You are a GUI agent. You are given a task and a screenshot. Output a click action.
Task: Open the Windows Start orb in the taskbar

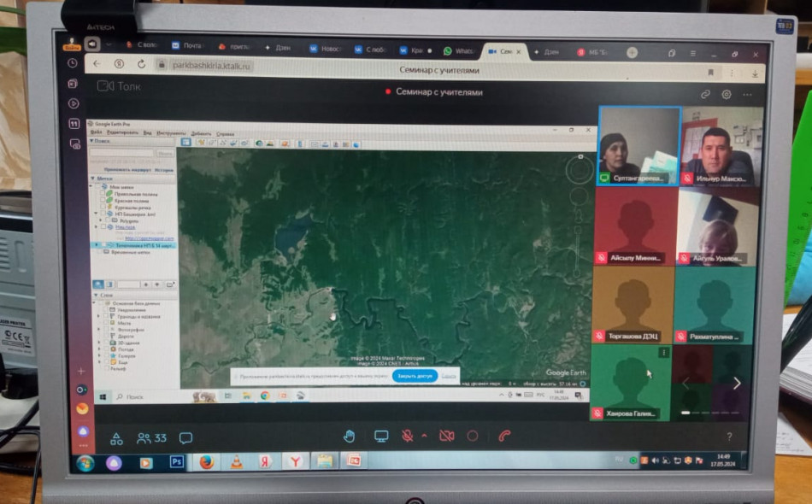coord(85,463)
